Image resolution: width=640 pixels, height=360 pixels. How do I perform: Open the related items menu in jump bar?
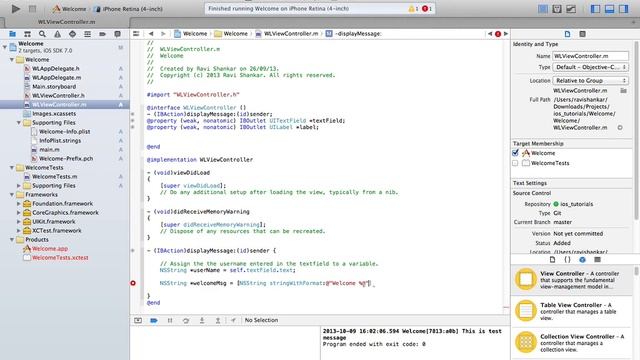pos(136,34)
